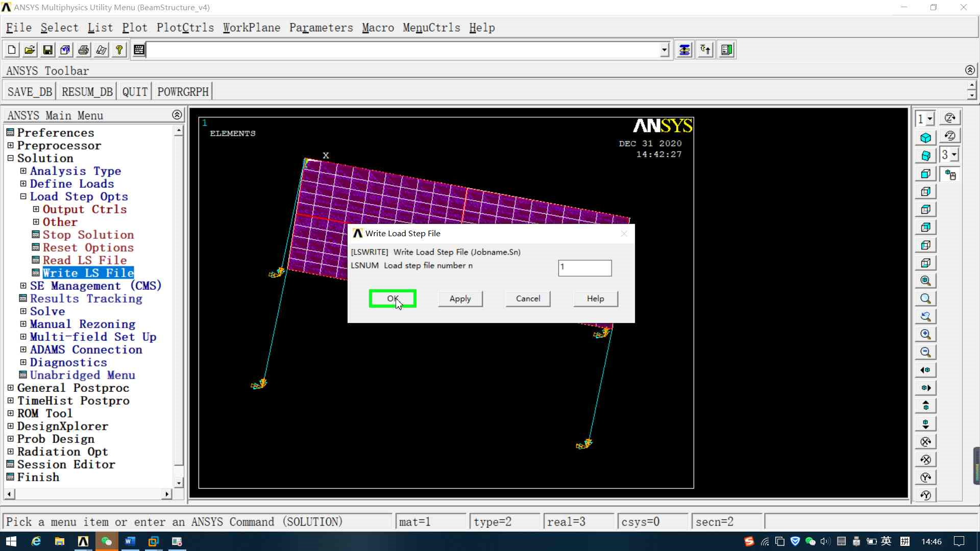Image resolution: width=980 pixels, height=551 pixels.
Task: Click the load step file number field
Action: click(x=584, y=268)
